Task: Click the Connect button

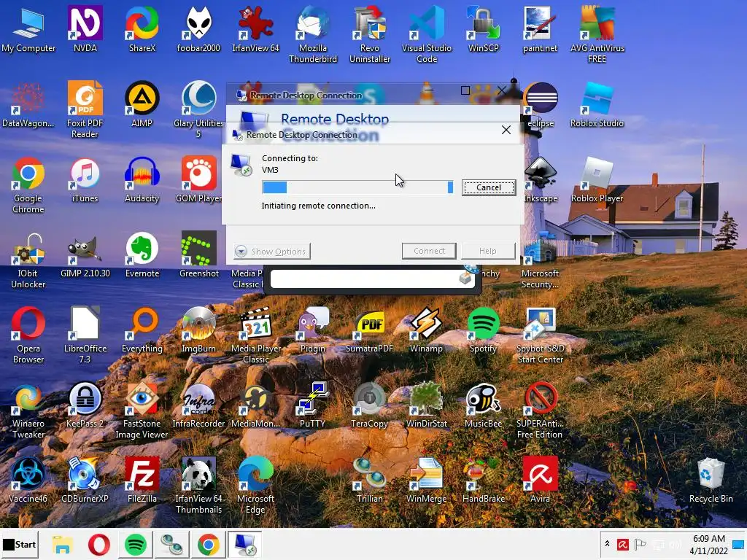Action: coord(429,251)
